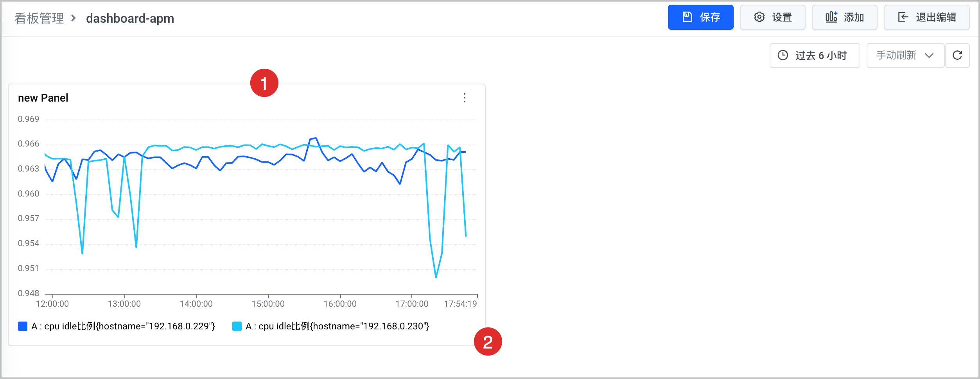Open the 过去 6 小时 time range picker

pos(815,55)
